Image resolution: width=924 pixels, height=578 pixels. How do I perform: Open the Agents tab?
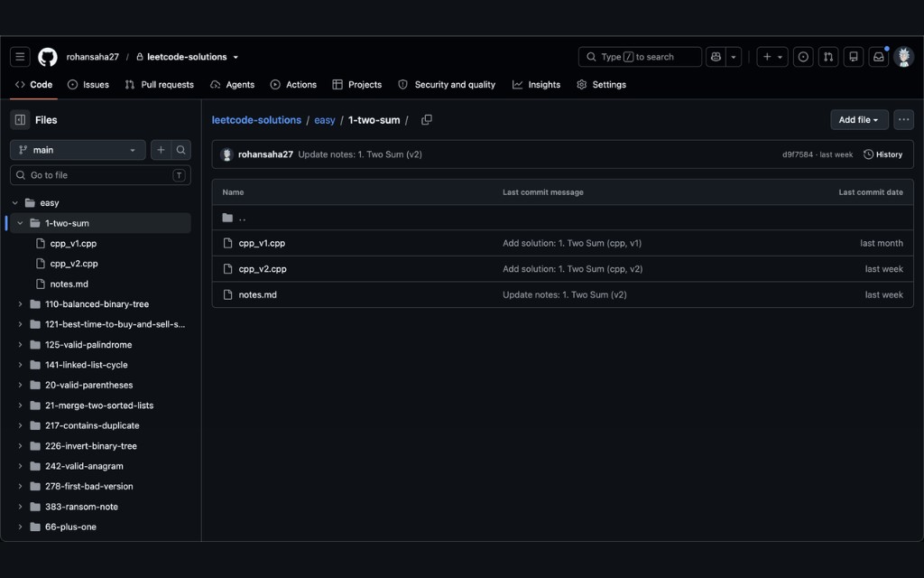click(232, 84)
